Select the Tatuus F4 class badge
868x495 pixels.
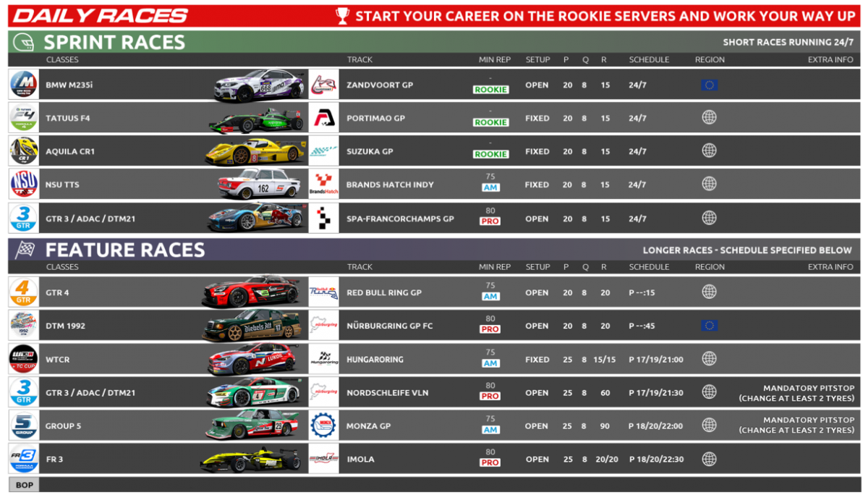[x=23, y=118]
